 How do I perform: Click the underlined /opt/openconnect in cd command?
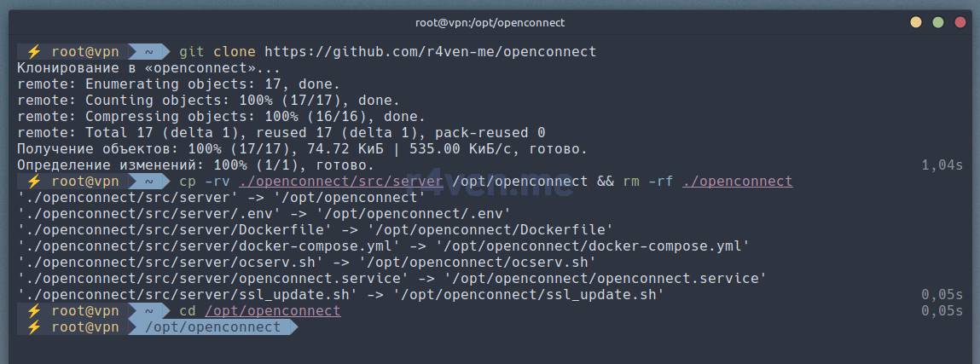(x=272, y=311)
